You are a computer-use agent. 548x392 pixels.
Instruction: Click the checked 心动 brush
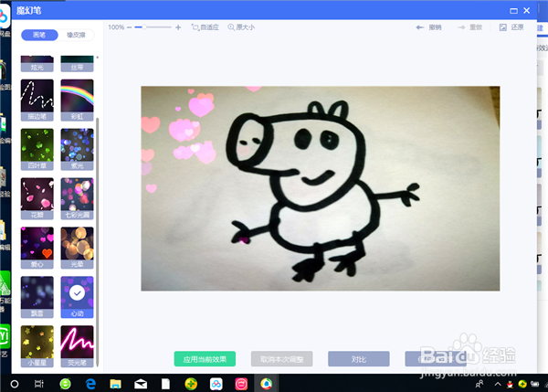pyautogui.click(x=78, y=297)
